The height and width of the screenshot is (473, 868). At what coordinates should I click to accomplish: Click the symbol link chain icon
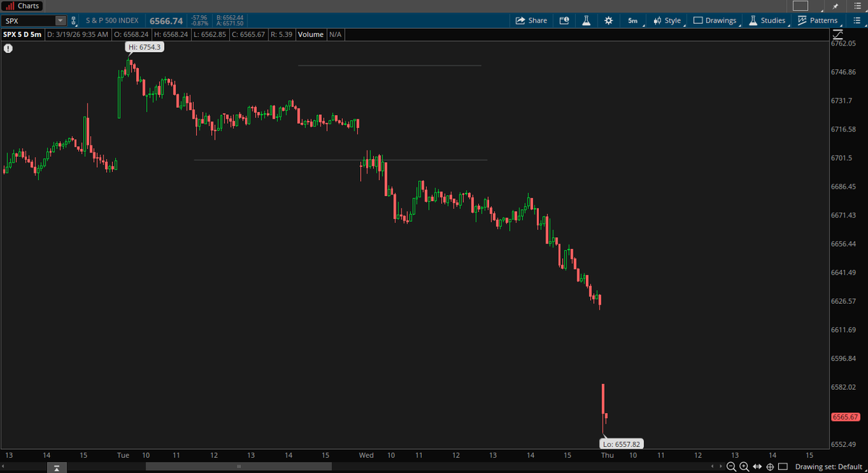74,21
